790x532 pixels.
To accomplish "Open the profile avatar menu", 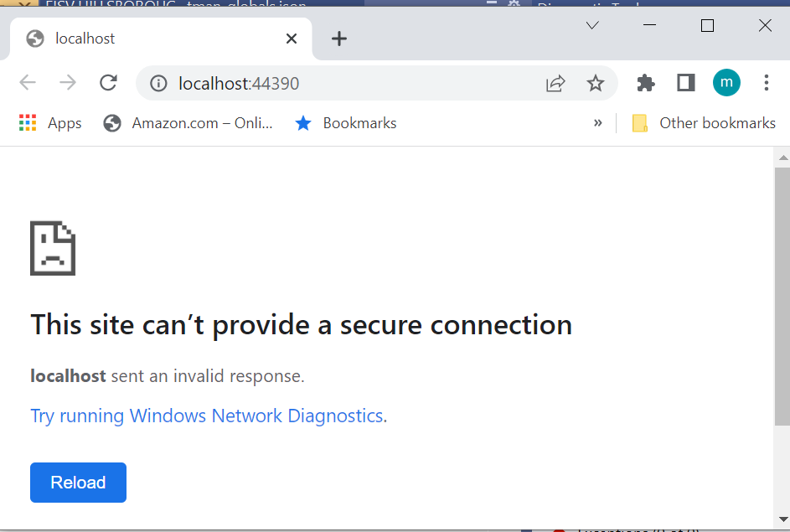I will click(726, 82).
